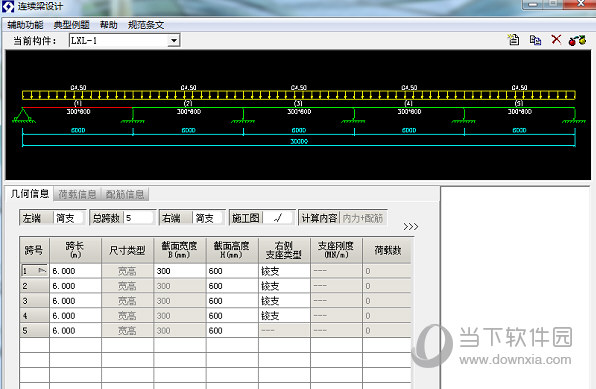This screenshot has width=596, height=389.
Task: Open span 1 右侧支座类型 铰支 cell
Action: click(284, 271)
